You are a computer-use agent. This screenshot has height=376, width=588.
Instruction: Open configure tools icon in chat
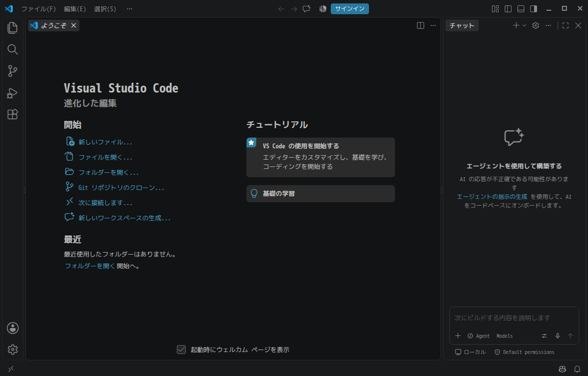tap(544, 336)
